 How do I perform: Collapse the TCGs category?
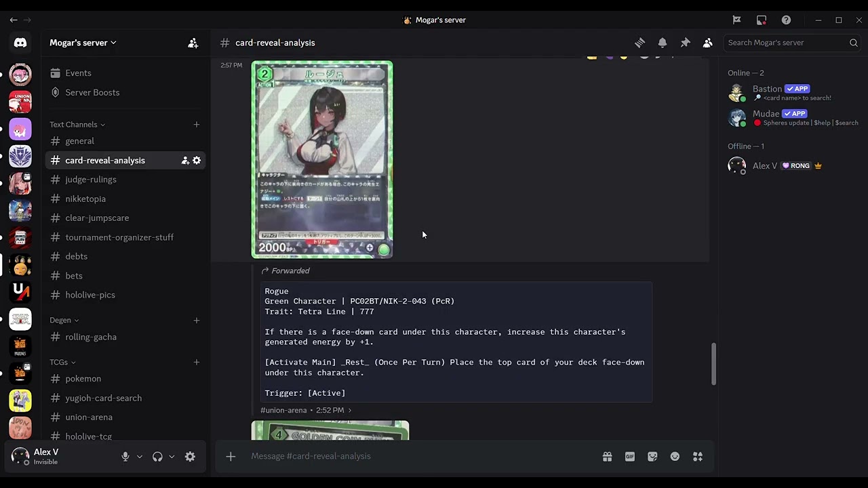[x=63, y=362]
